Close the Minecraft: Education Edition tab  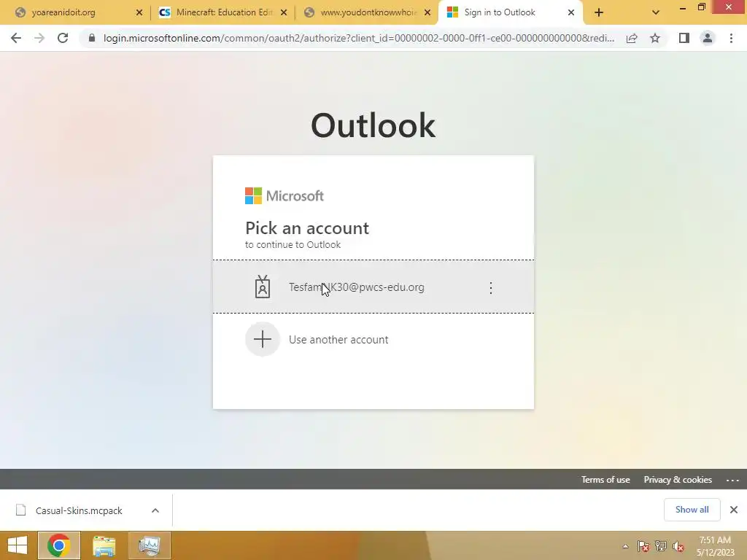[284, 13]
